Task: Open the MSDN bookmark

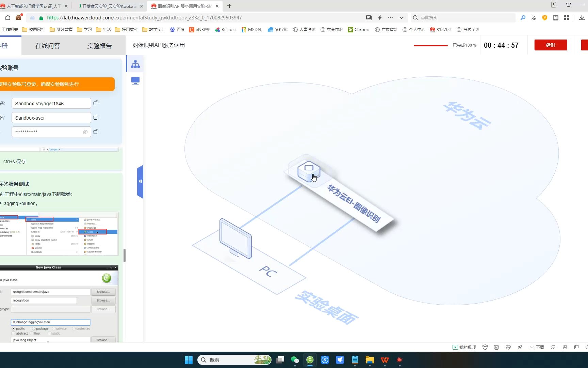Action: pos(251,30)
